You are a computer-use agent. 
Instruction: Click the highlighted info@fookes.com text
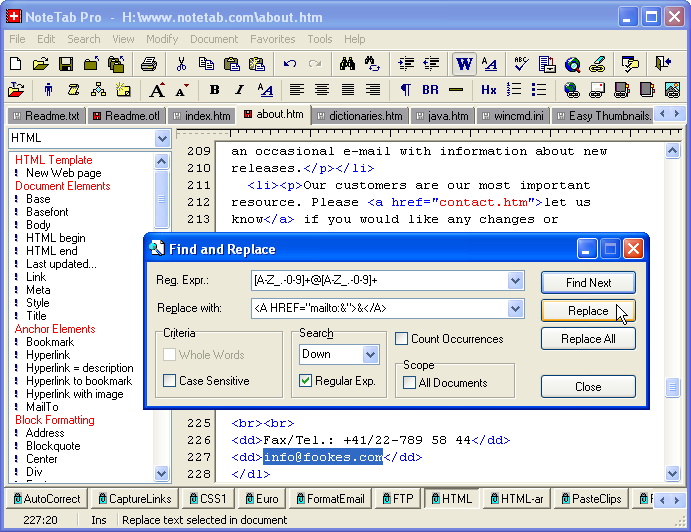[x=323, y=457]
